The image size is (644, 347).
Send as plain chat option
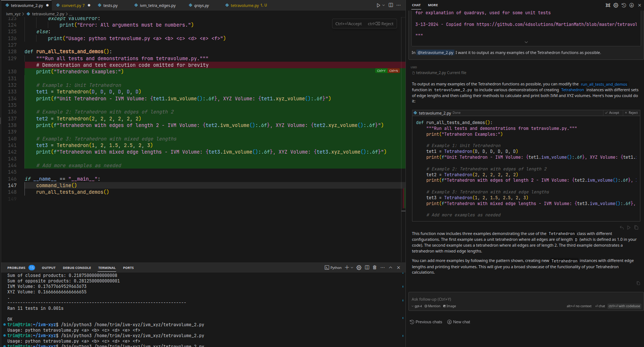click(600, 306)
